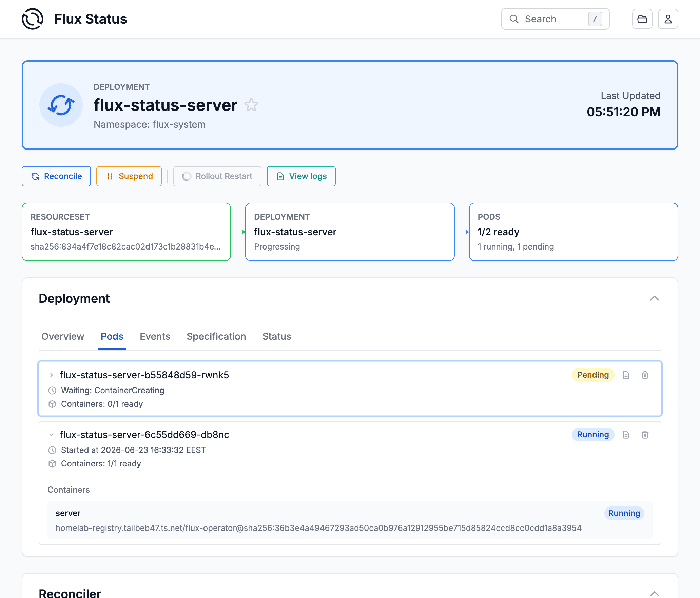
Task: Click "Namespace: flux-system" text
Action: pos(149,124)
